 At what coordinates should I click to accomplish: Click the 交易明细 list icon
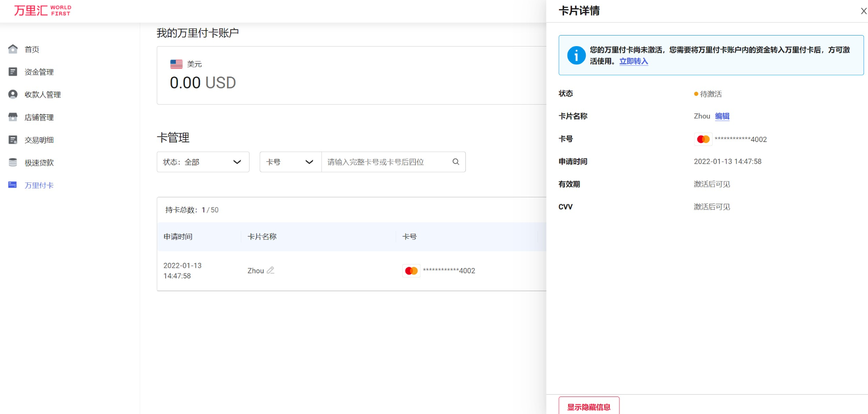(x=13, y=140)
